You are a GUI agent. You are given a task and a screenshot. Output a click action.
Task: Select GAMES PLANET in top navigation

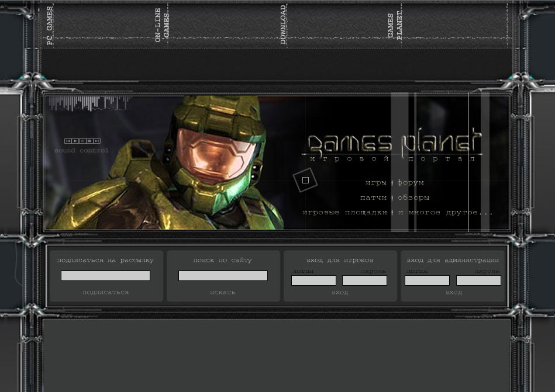click(395, 26)
